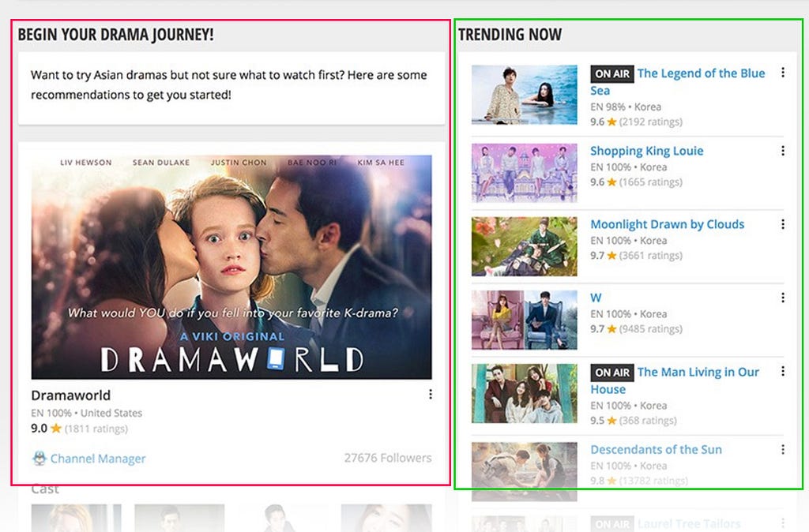The width and height of the screenshot is (809, 532).
Task: Click the EN 98% Korea text
Action: [626, 107]
